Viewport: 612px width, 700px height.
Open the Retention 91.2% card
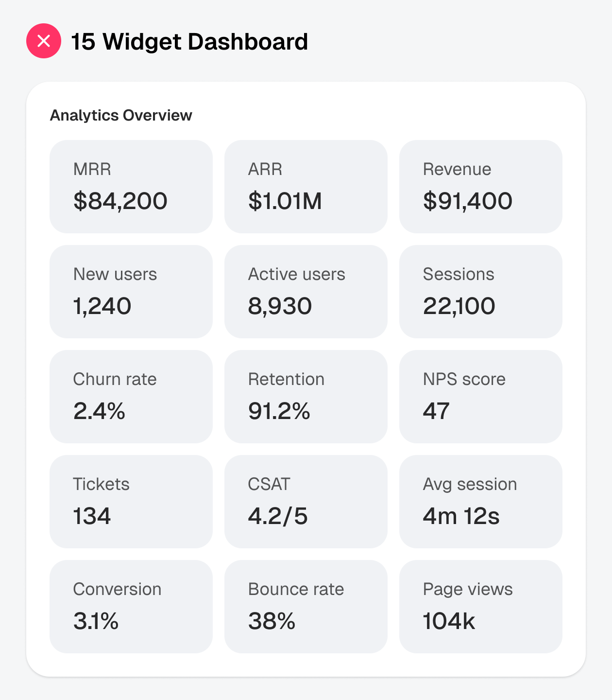[306, 397]
